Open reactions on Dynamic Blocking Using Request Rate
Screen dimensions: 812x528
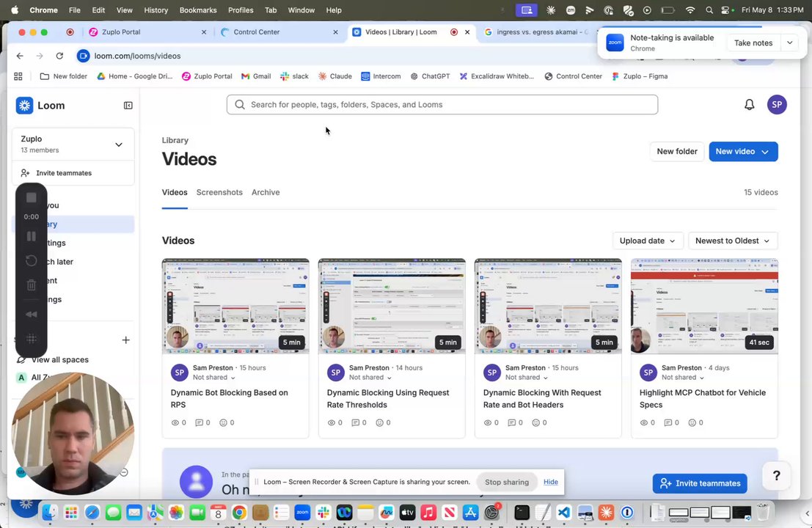(384, 422)
